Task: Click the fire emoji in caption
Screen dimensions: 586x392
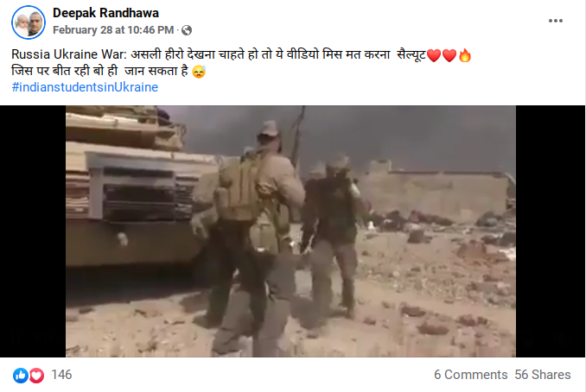Action: [464, 55]
